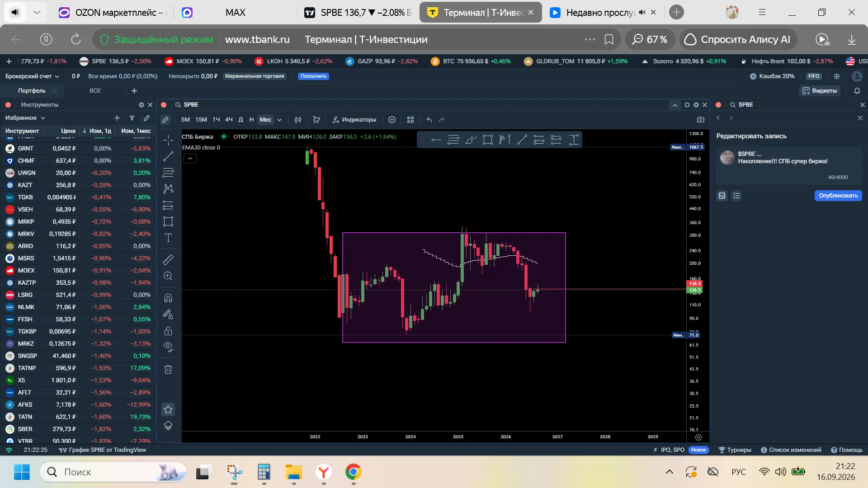Select rectangle shape tool in left sidebar

168,221
